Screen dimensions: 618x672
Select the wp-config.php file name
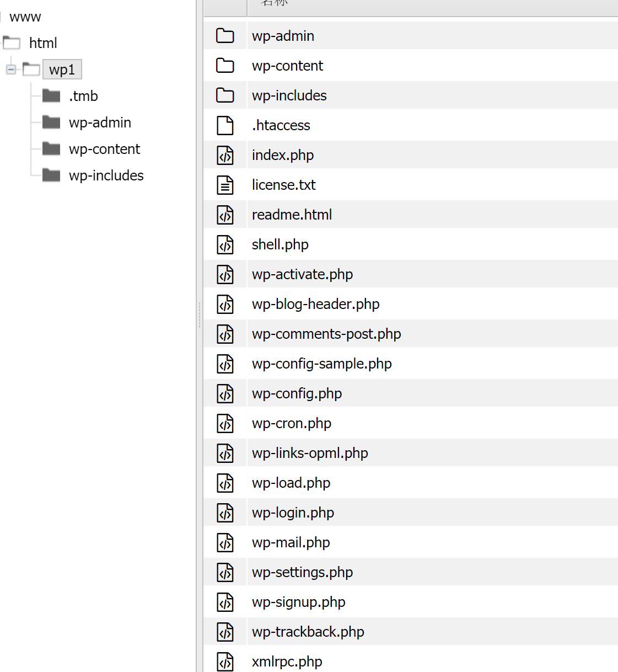click(297, 393)
